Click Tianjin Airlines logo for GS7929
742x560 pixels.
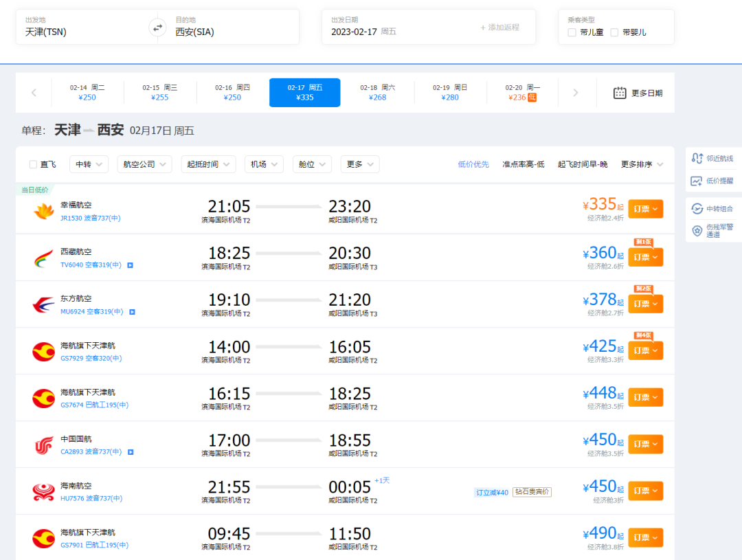coord(43,352)
